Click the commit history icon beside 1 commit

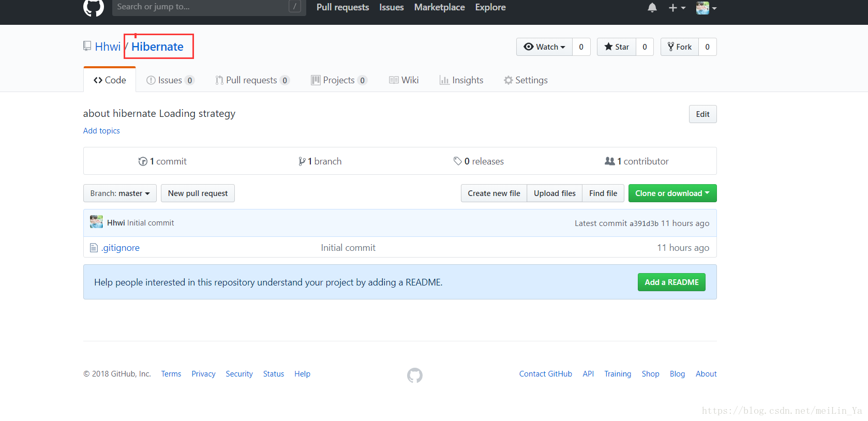143,161
